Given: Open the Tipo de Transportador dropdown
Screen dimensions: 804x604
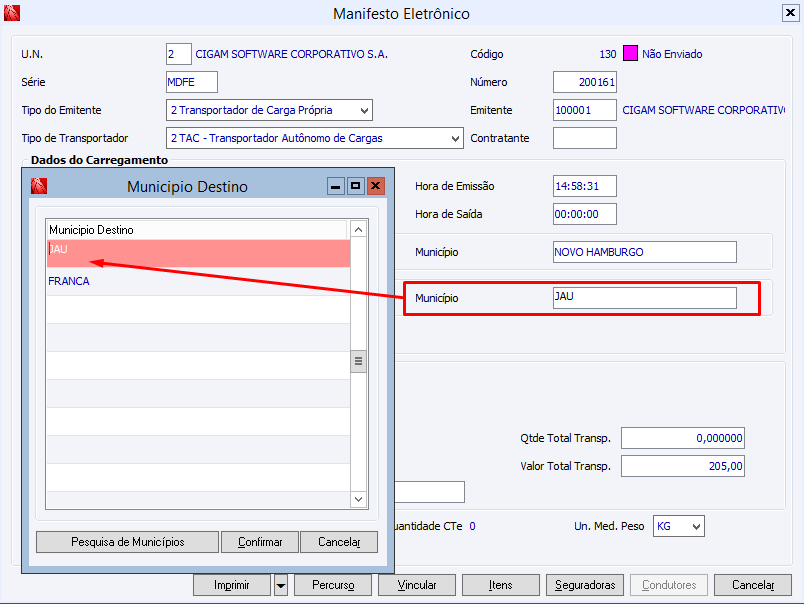Looking at the screenshot, I should 455,138.
